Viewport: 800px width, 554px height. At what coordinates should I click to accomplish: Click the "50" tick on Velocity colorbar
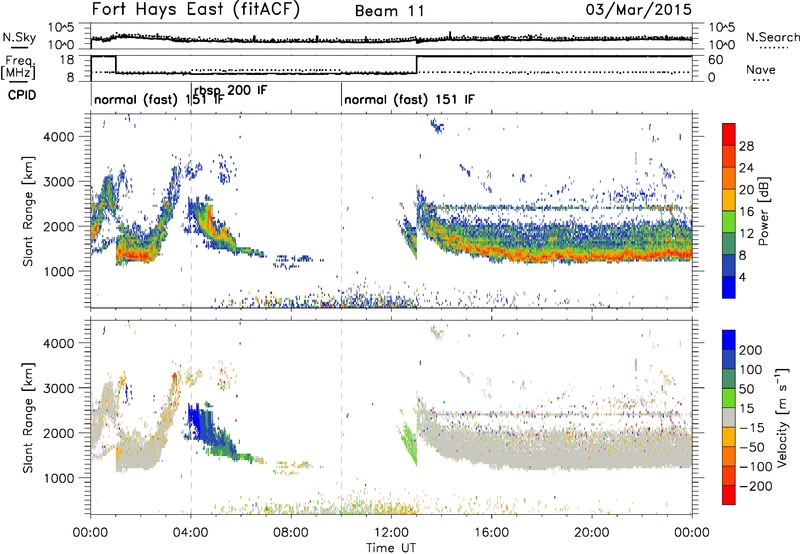tap(746, 389)
